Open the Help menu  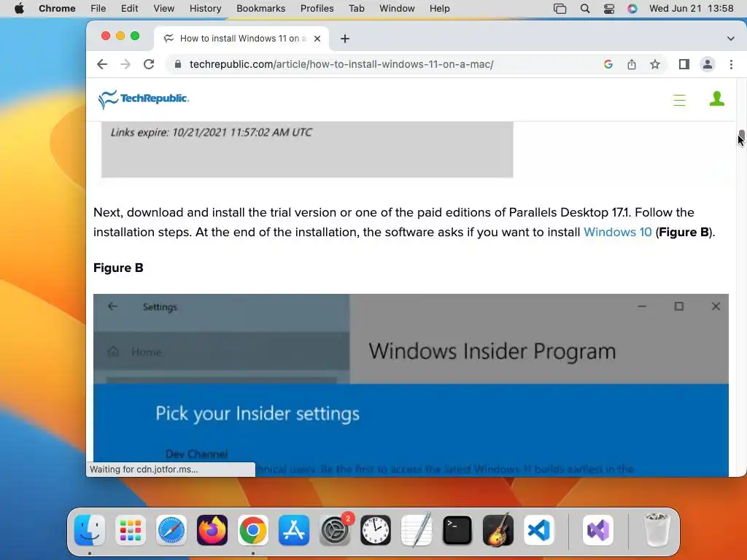click(439, 9)
